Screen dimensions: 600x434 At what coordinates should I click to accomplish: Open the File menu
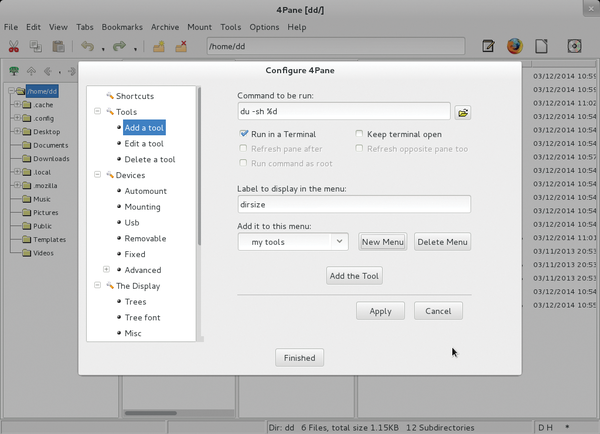pyautogui.click(x=11, y=27)
